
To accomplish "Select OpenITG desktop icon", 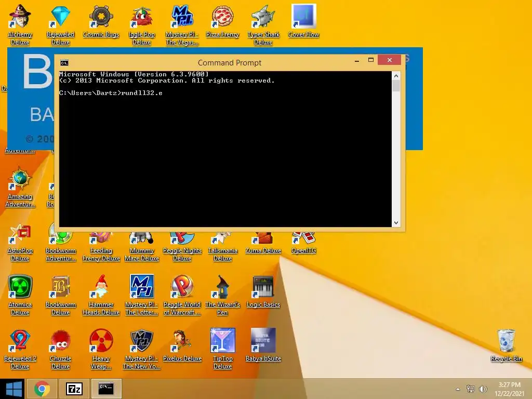I will tap(303, 244).
